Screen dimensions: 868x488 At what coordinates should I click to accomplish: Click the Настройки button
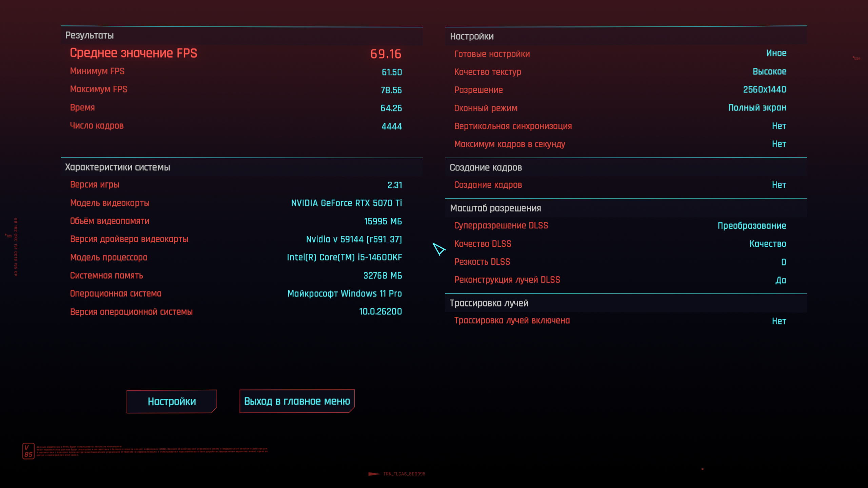172,402
